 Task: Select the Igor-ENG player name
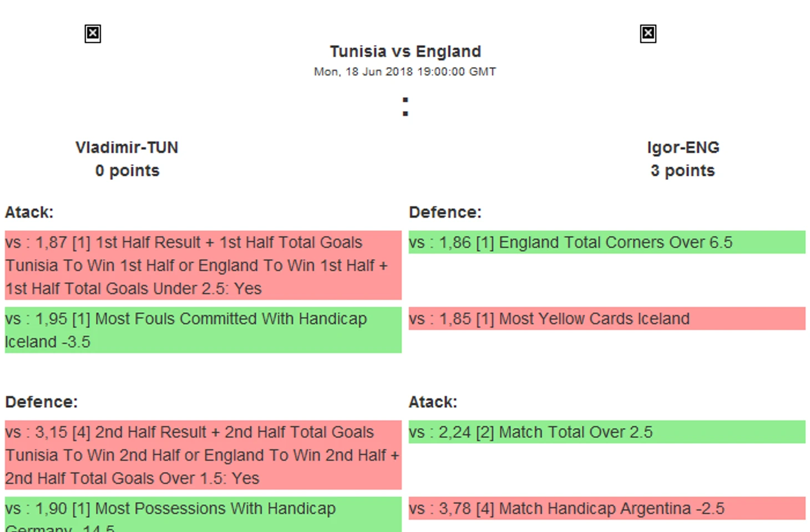click(x=683, y=148)
